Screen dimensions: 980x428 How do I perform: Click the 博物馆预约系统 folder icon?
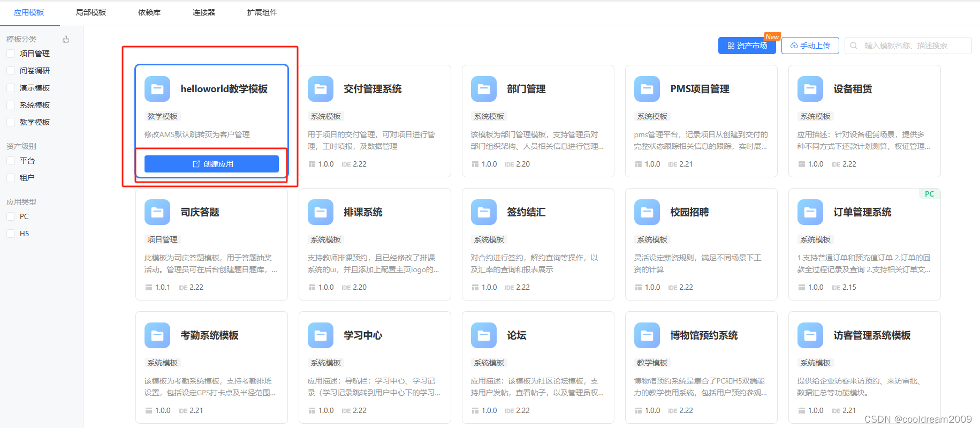647,335
